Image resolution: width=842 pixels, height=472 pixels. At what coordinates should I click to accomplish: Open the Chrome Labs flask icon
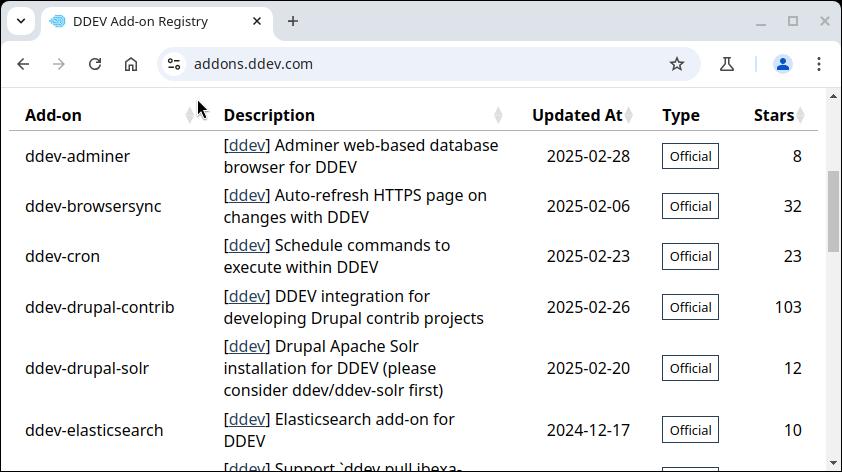(x=727, y=64)
